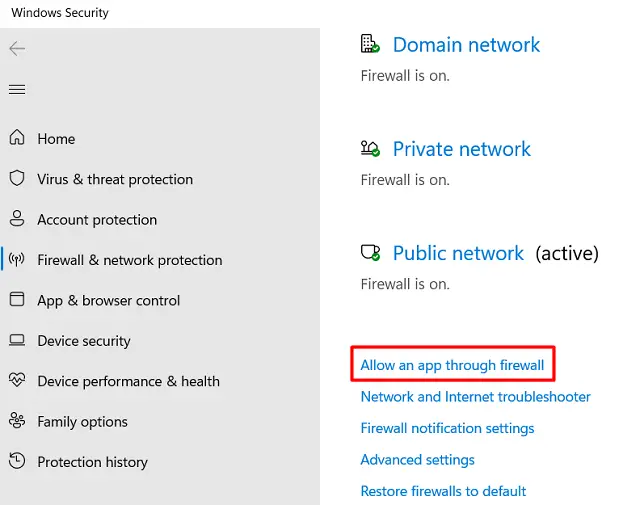The image size is (640, 505).
Task: Click the Firewall & network protection antenna icon
Action: [x=17, y=260]
